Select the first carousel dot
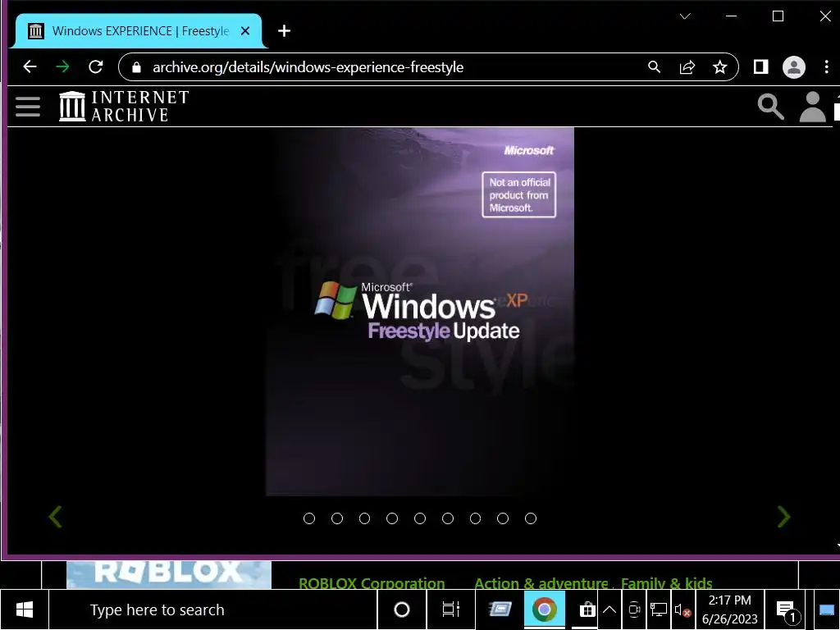This screenshot has width=840, height=630. click(309, 518)
